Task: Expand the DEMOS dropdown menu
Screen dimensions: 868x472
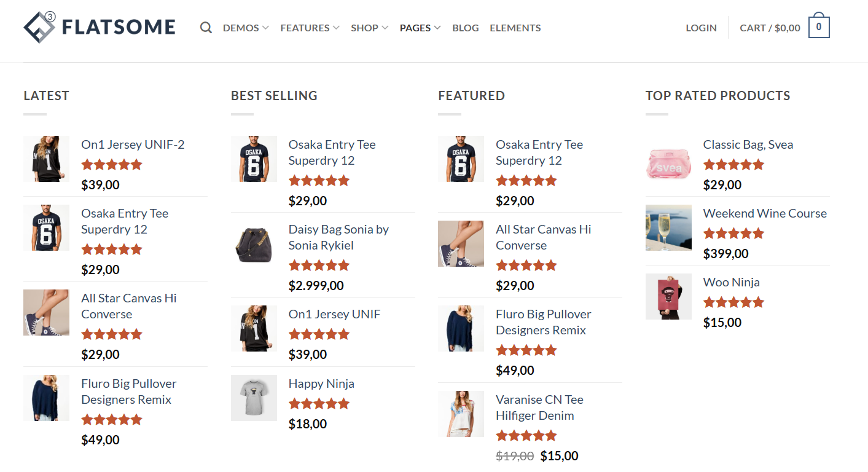Action: [x=244, y=28]
